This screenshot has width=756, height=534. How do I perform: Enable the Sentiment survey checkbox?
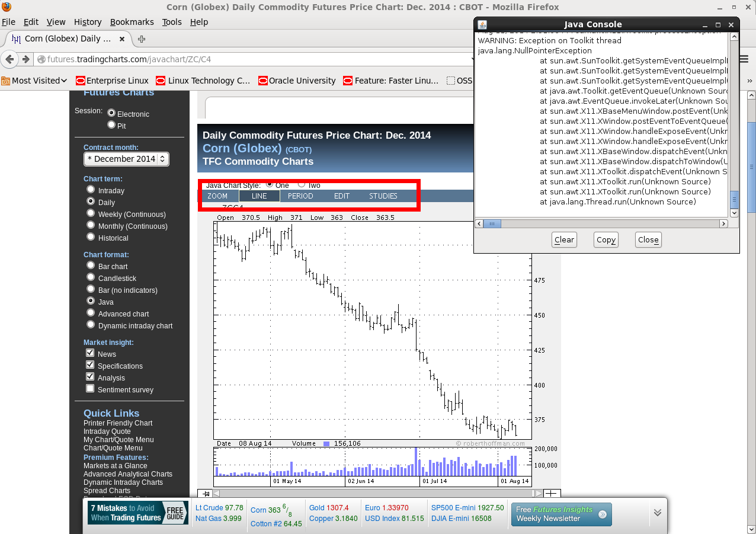pos(90,389)
